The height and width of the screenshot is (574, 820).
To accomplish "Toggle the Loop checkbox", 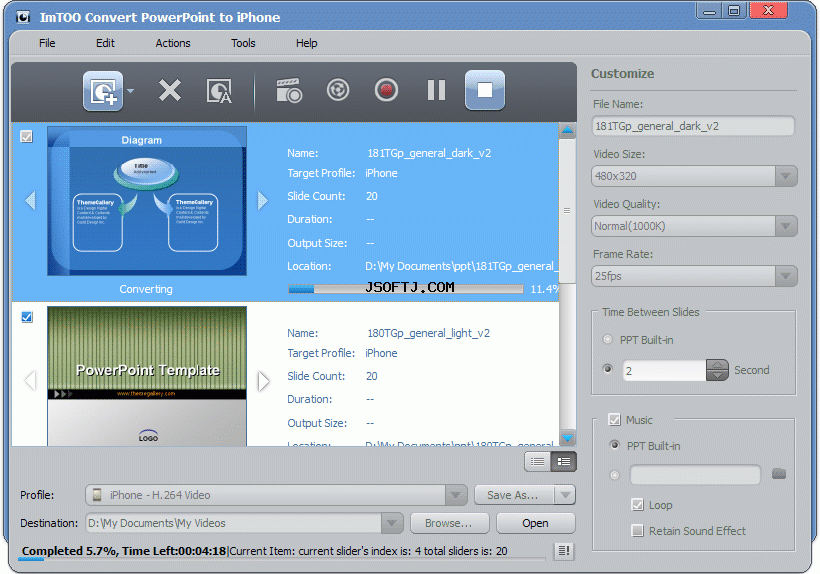I will point(637,505).
